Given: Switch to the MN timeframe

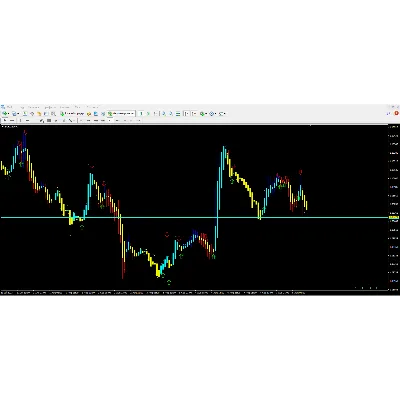Looking at the screenshot, I should pos(139,120).
